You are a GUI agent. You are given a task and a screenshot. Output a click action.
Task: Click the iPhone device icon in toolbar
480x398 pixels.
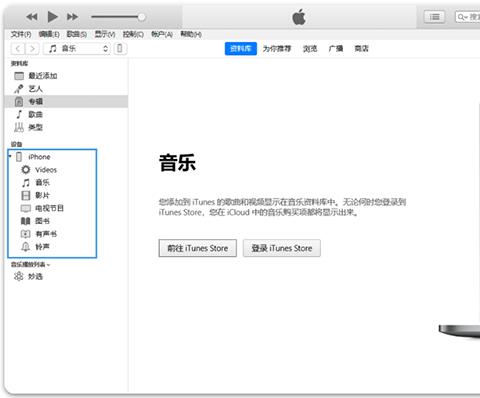pyautogui.click(x=120, y=49)
